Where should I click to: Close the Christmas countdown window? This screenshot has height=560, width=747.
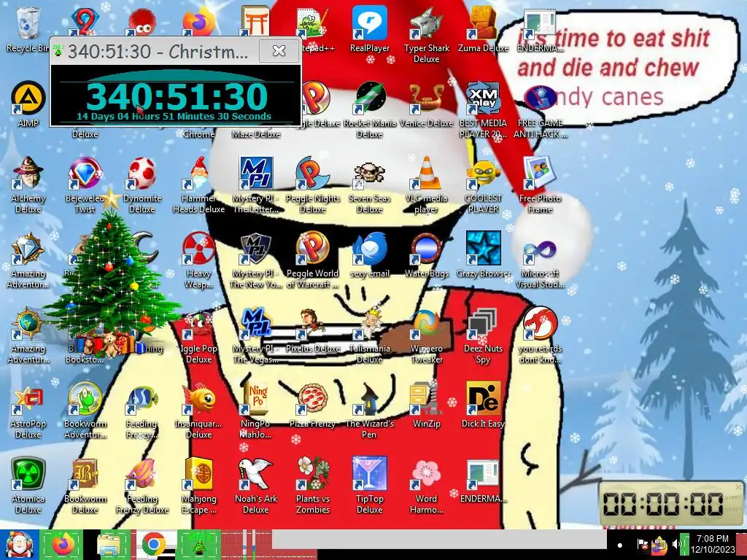click(279, 50)
